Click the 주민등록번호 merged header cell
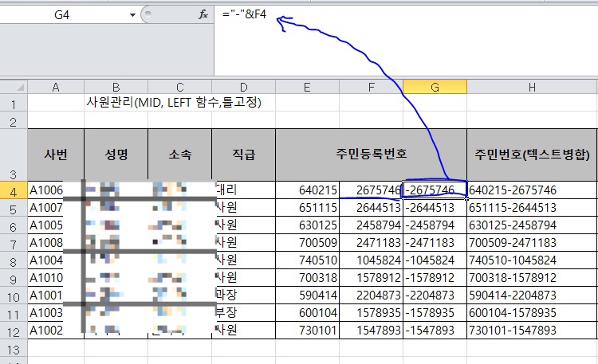Image resolution: width=598 pixels, height=364 pixels. 371,155
